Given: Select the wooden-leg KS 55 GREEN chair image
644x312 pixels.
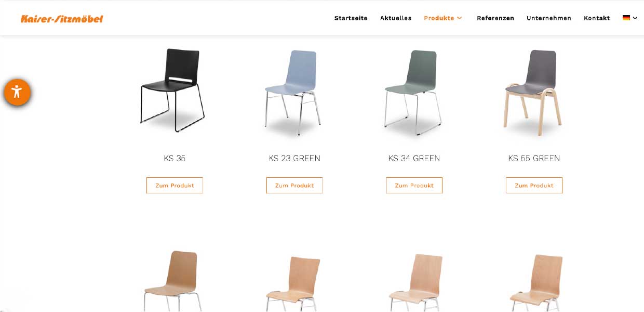Looking at the screenshot, I should [533, 93].
